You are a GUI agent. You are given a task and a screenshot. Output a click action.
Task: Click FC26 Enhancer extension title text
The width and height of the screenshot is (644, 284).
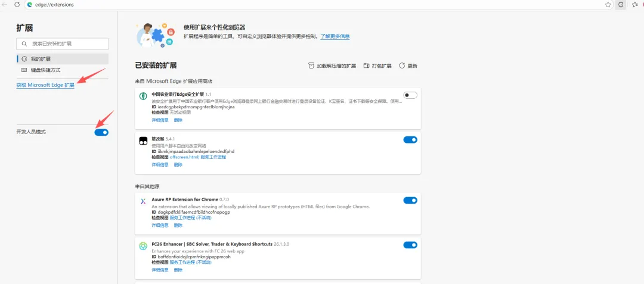[x=212, y=244]
